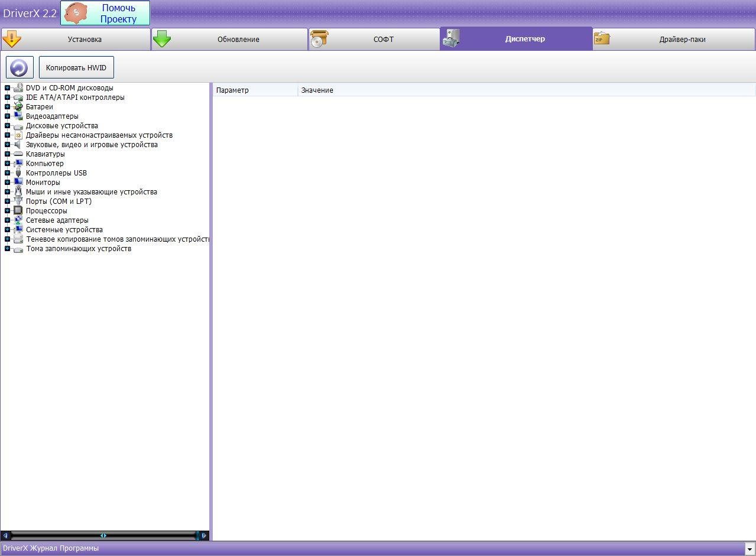Select Системные устройства in the device tree
Image resolution: width=756 pixels, height=556 pixels.
(x=64, y=230)
